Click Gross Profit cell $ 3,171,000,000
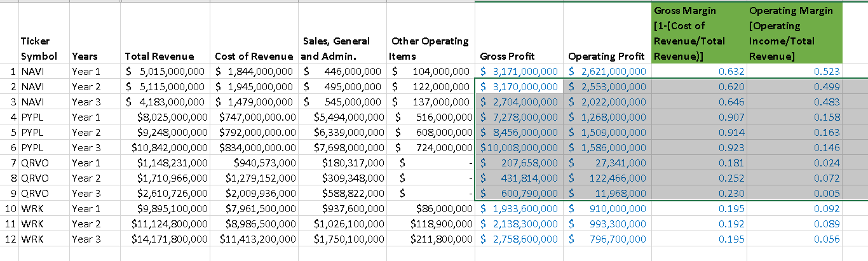The height and width of the screenshot is (261, 868). click(519, 72)
